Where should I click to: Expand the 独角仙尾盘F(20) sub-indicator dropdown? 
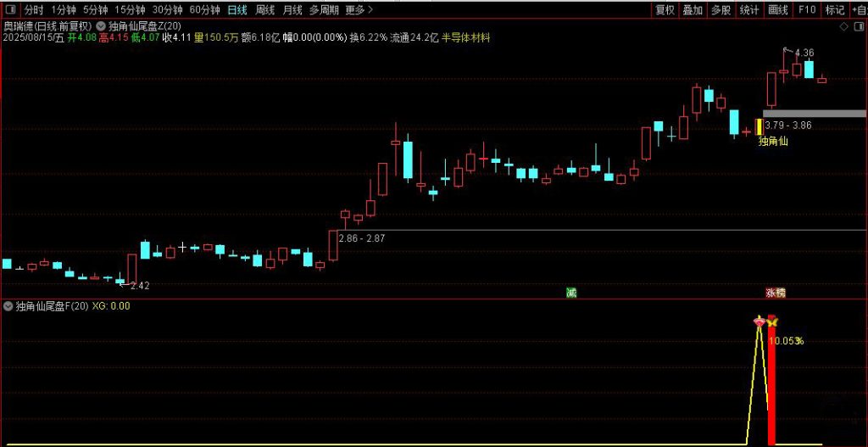point(8,306)
